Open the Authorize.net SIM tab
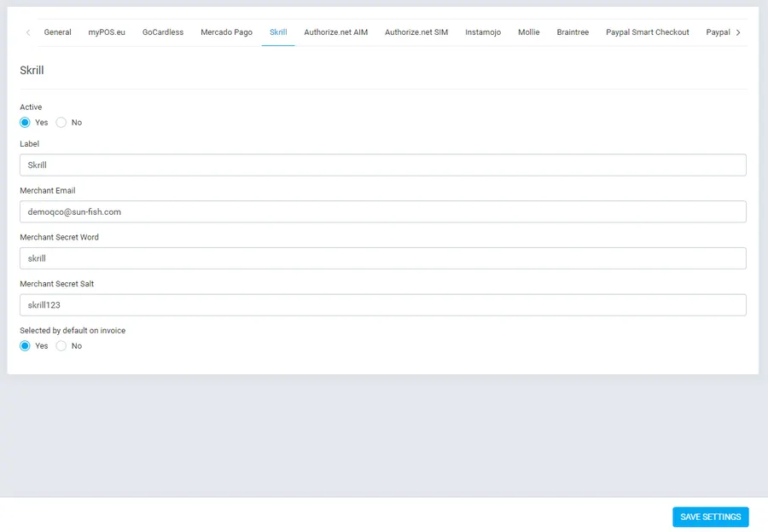The height and width of the screenshot is (532, 768). pyautogui.click(x=416, y=32)
